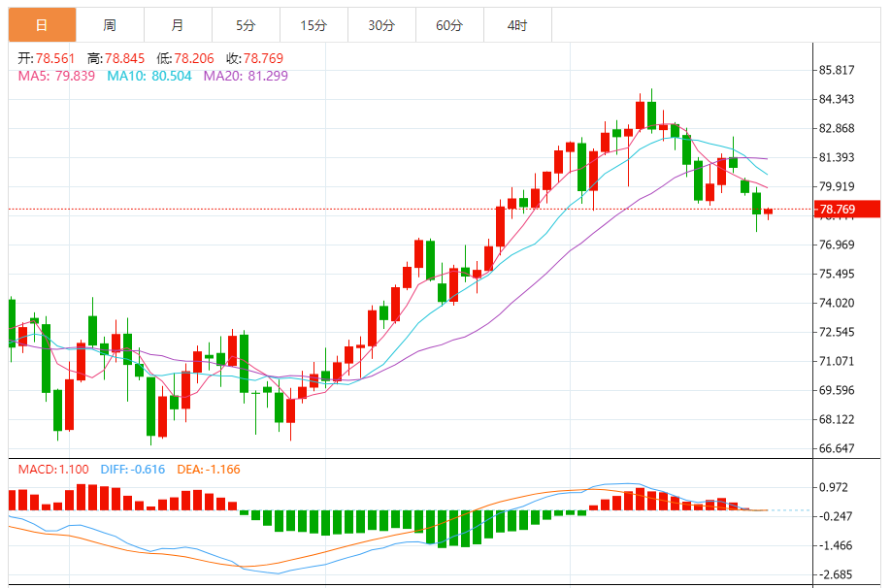Switch to the 5分 timeframe tab
891x588 pixels.
[246, 25]
